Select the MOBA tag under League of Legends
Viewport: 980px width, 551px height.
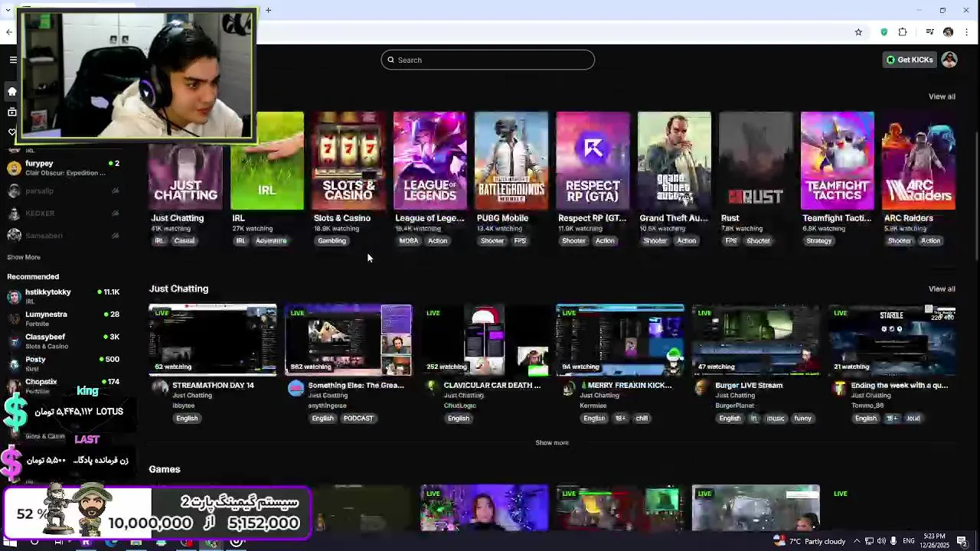[409, 240]
